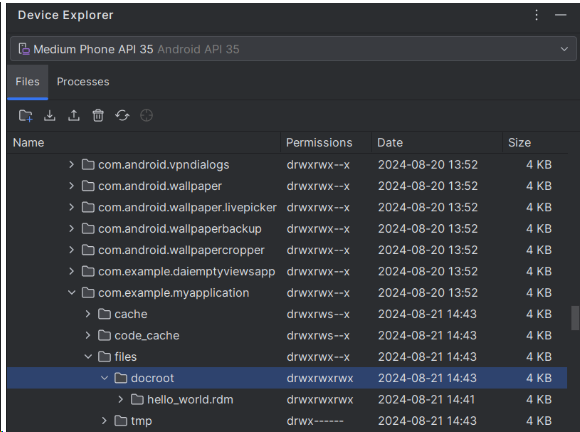This screenshot has height=432, width=580.
Task: Click the Synchronize refresh icon
Action: 122,116
